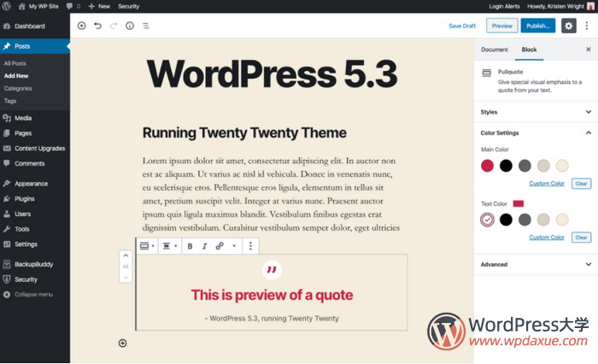This screenshot has width=598, height=364.
Task: Open block navigation list
Action: 146,26
